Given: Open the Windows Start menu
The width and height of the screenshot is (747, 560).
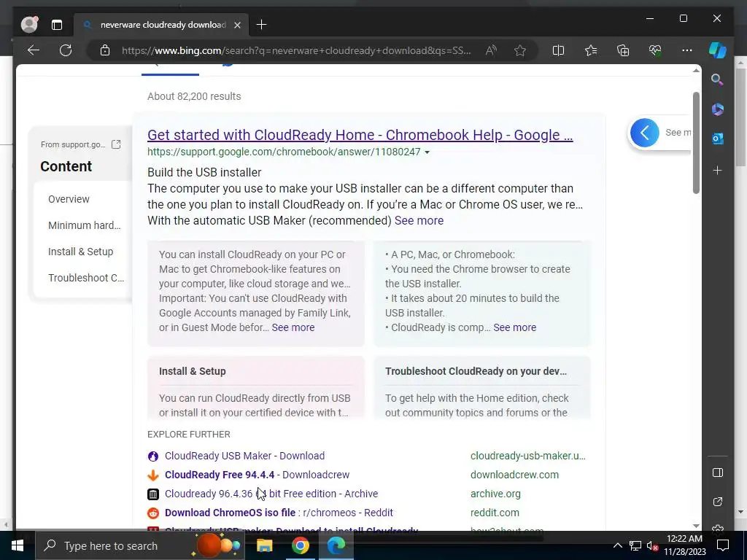Looking at the screenshot, I should click(18, 545).
